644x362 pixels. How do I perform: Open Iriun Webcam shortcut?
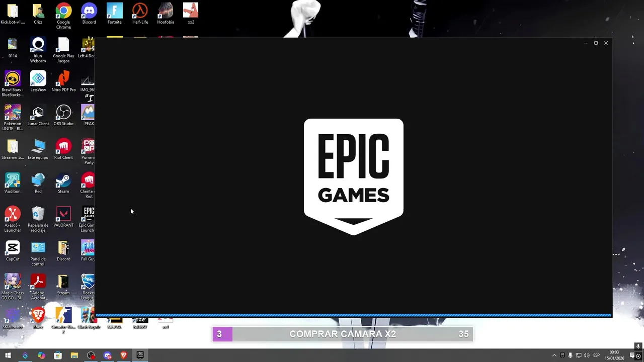tap(38, 50)
